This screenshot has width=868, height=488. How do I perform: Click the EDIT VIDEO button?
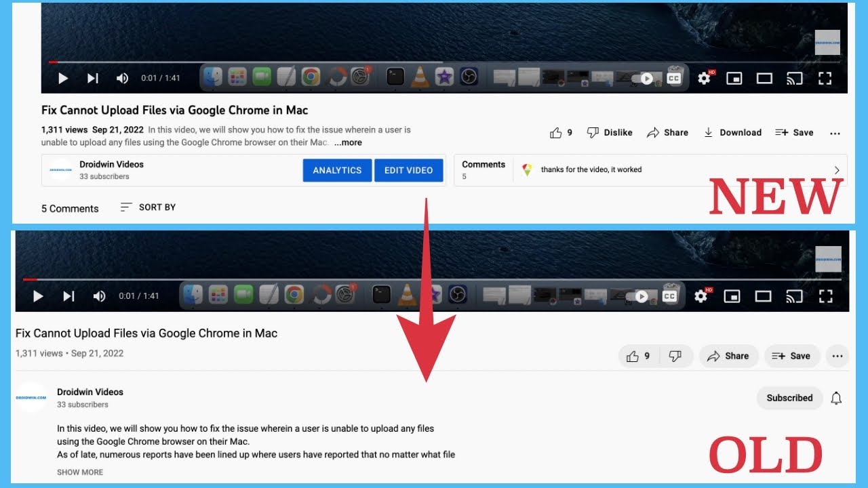click(408, 170)
